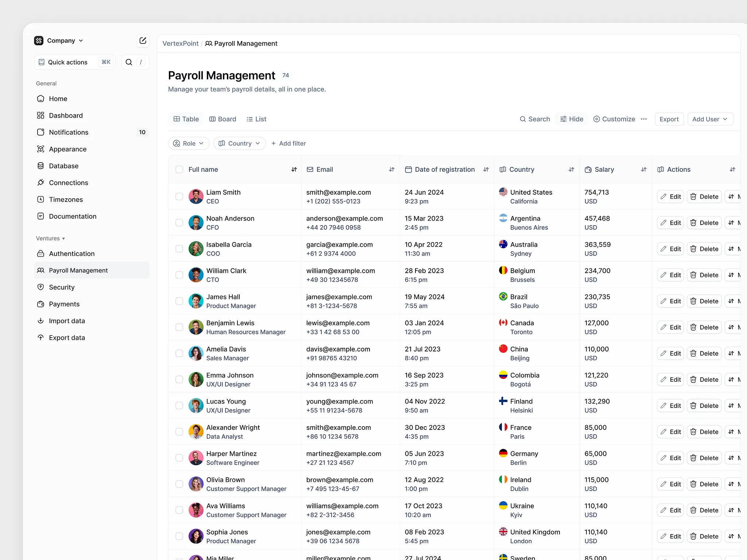Switch to the Board view tab
Image resolution: width=747 pixels, height=560 pixels.
pos(222,119)
